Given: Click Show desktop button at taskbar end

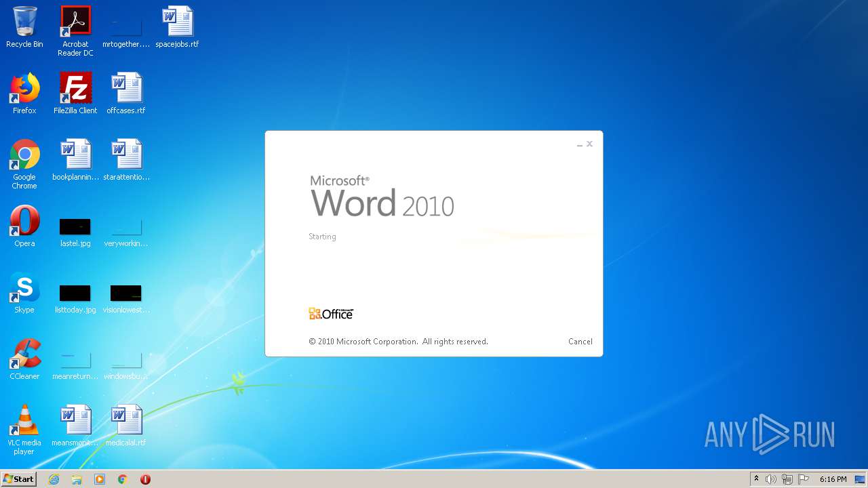Looking at the screenshot, I should pyautogui.click(x=861, y=479).
